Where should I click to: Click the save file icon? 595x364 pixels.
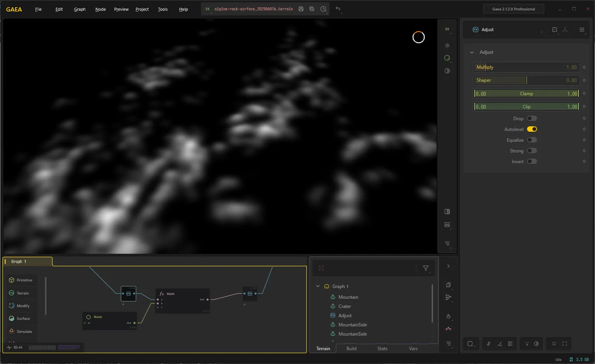click(301, 9)
